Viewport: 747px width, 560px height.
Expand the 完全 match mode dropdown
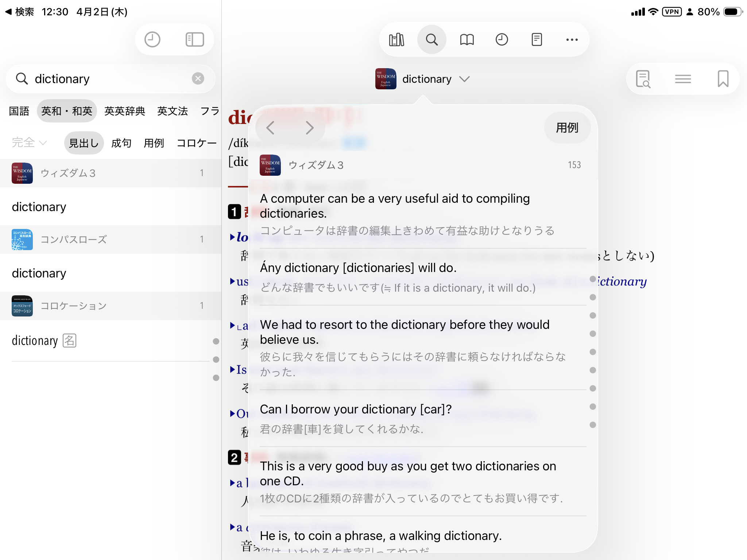point(29,143)
